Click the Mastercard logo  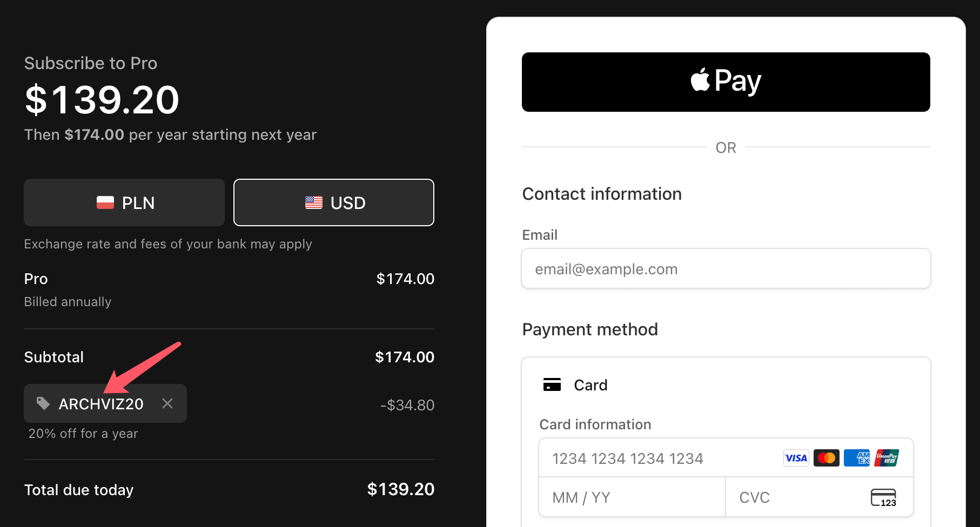pos(827,458)
